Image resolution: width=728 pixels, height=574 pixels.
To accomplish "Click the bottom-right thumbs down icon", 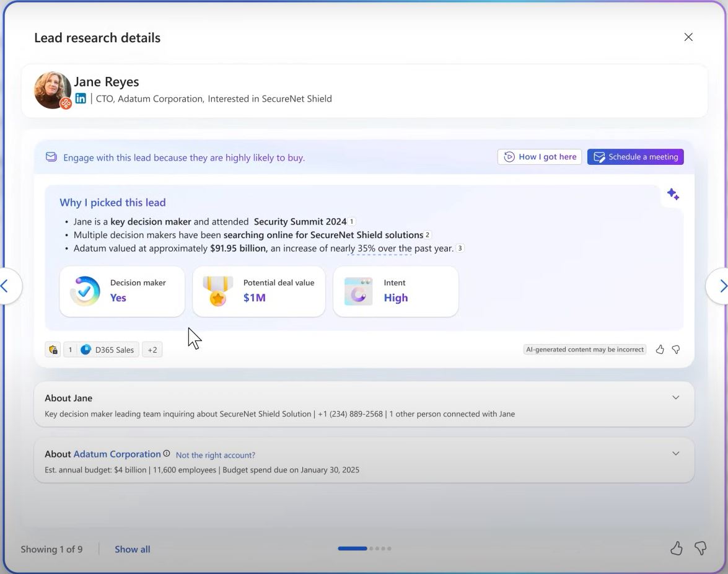I will pyautogui.click(x=701, y=549).
